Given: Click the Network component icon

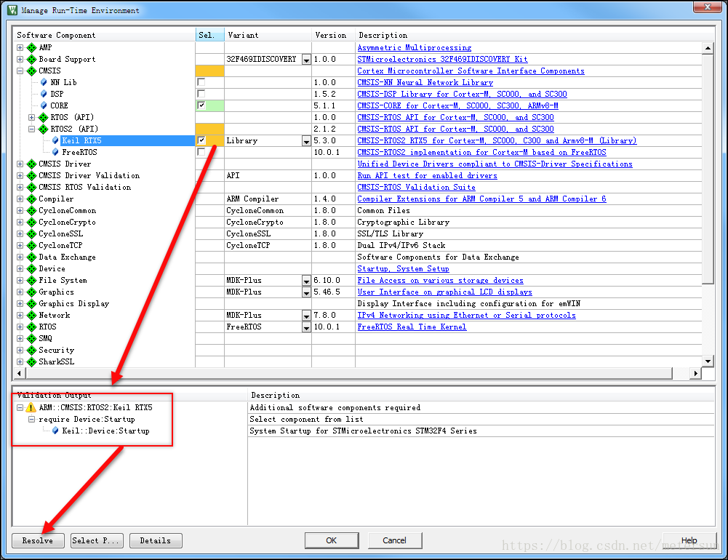Looking at the screenshot, I should click(31, 315).
